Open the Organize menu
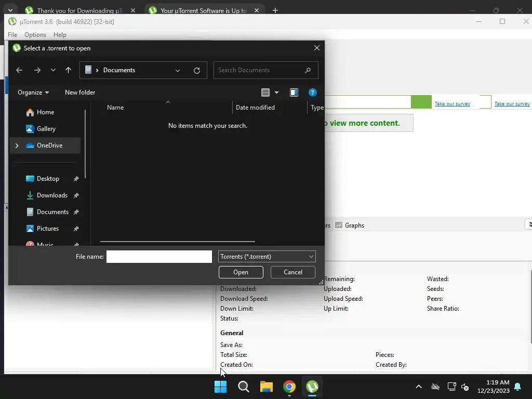 point(33,92)
